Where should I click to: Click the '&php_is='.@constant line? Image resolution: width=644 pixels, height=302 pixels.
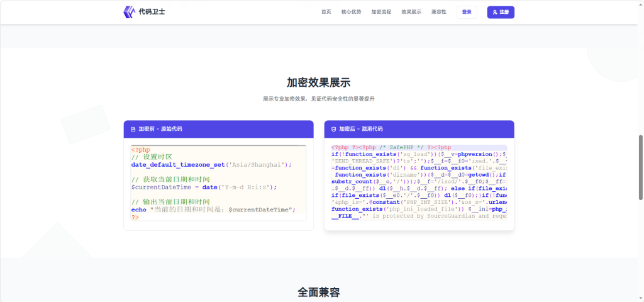click(x=419, y=202)
